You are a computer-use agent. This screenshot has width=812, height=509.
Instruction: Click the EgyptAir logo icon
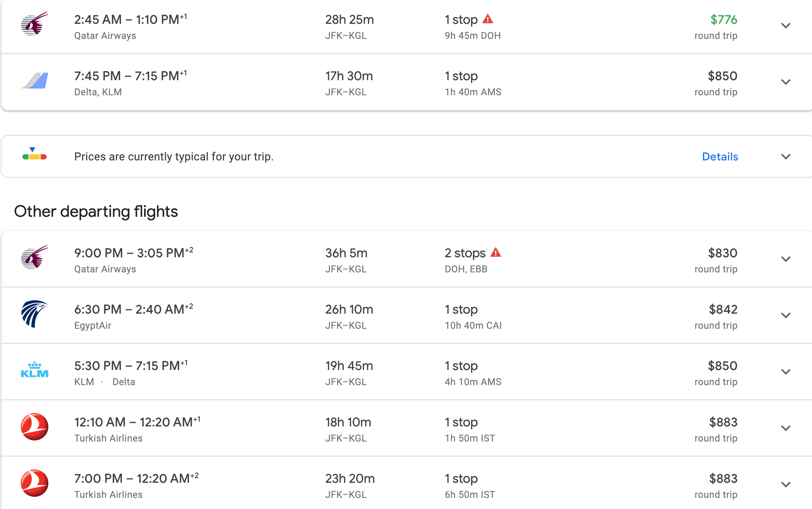(35, 314)
